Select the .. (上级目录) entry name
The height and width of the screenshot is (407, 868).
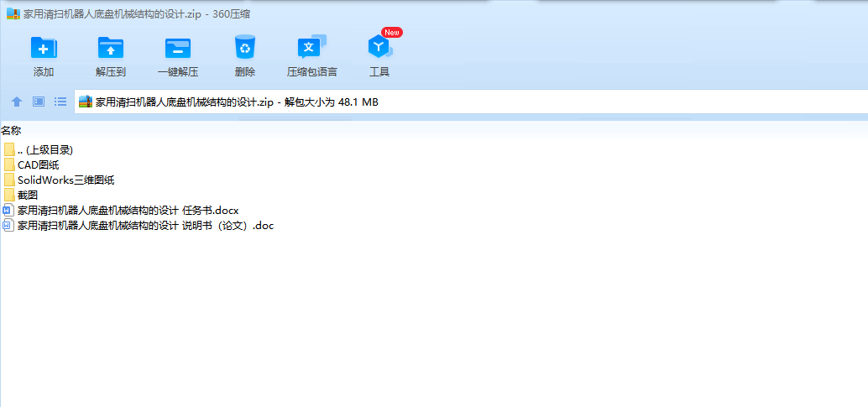[45, 149]
